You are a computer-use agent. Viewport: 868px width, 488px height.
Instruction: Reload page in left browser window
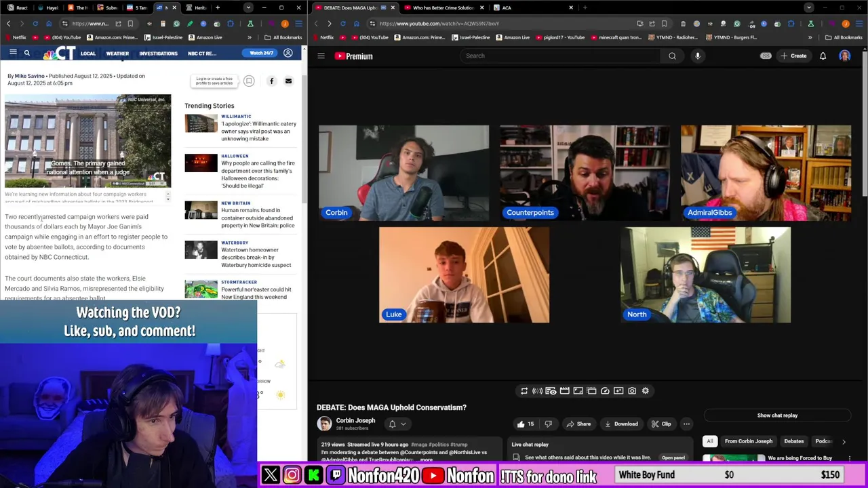tap(35, 24)
